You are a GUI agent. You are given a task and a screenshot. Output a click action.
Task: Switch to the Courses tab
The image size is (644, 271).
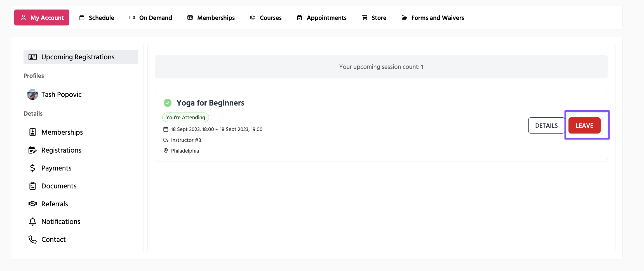tap(266, 18)
